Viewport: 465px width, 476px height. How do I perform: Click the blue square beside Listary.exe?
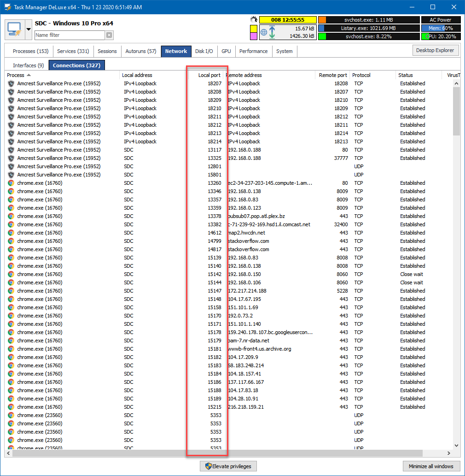[x=321, y=28]
